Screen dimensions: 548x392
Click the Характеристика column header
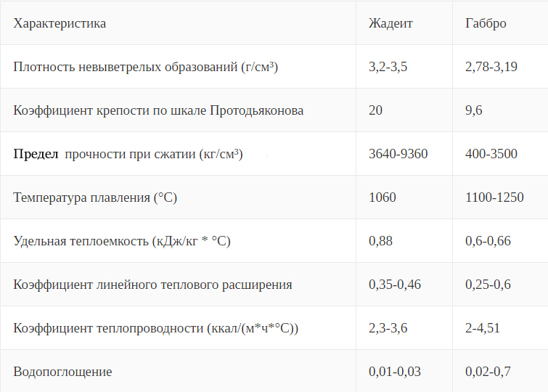(60, 23)
